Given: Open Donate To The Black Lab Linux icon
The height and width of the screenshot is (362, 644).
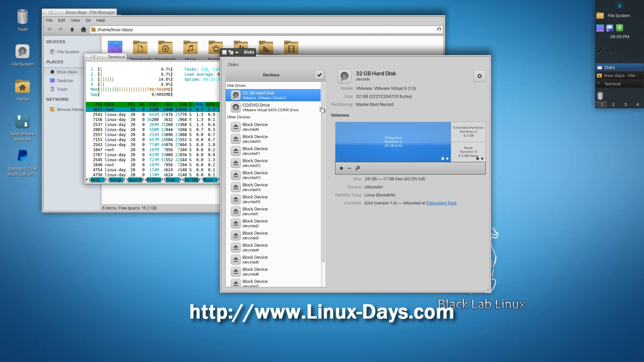Looking at the screenshot, I should point(22,163).
